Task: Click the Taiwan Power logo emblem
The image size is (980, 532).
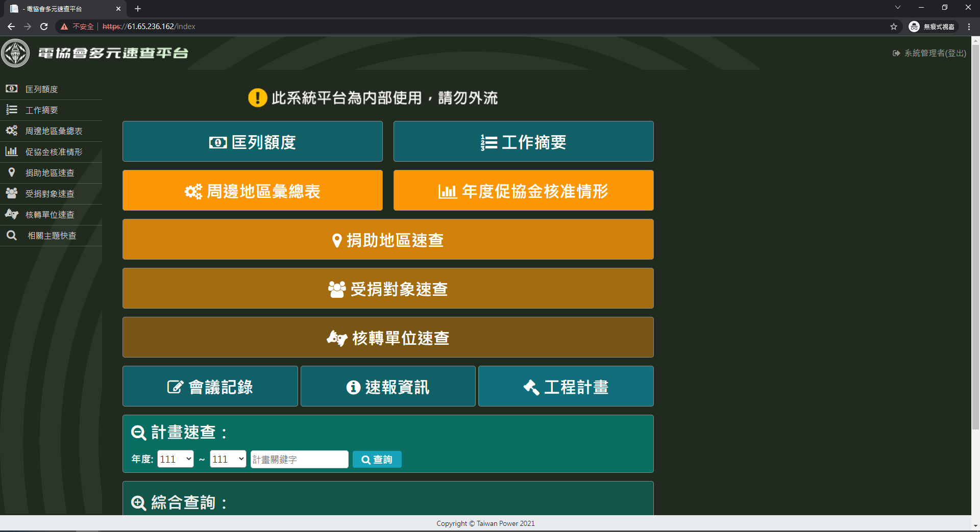Action: click(x=16, y=53)
